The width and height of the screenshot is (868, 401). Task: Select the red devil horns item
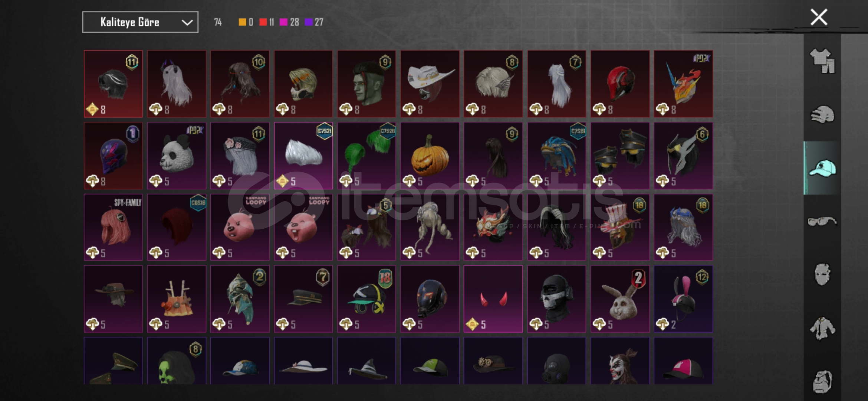[493, 299]
